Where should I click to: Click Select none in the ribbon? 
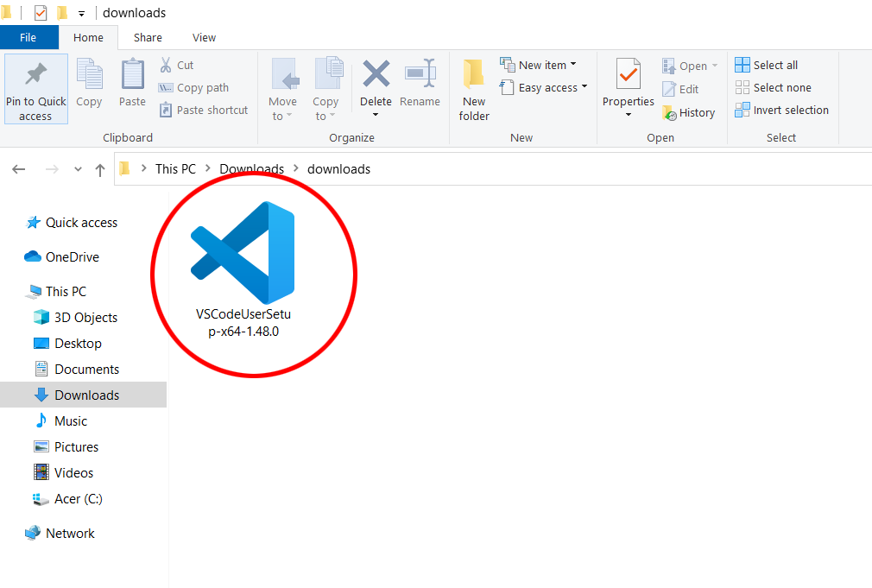pyautogui.click(x=774, y=87)
